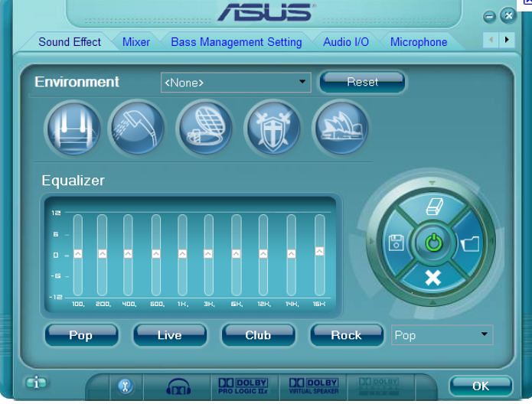The image size is (532, 404).
Task: Click the equalizer eraser reset icon
Action: pyautogui.click(x=434, y=207)
